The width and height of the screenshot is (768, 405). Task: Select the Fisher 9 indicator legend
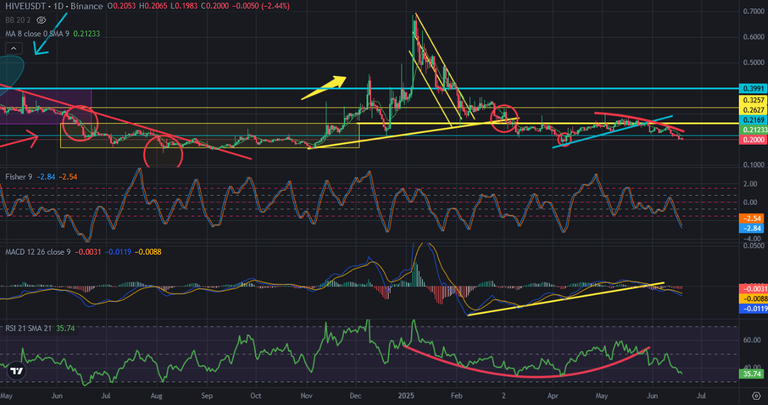19,177
